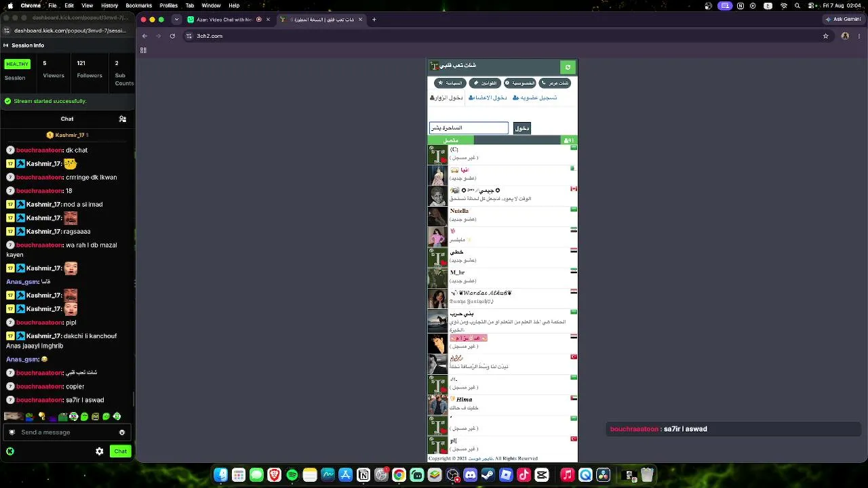868x488 pixels.
Task: Open DaVinci Resolve from the dock
Action: (603, 475)
